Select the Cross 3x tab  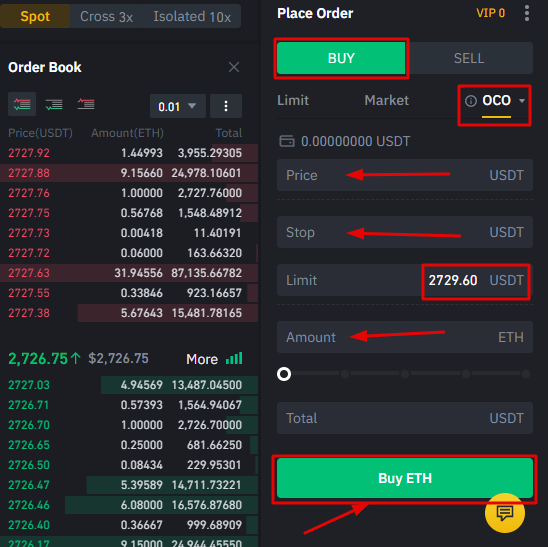[106, 16]
